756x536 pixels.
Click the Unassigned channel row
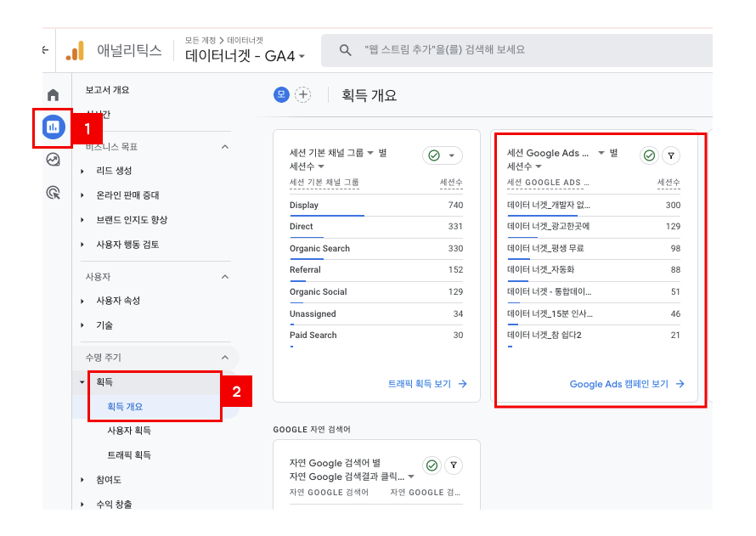(376, 313)
